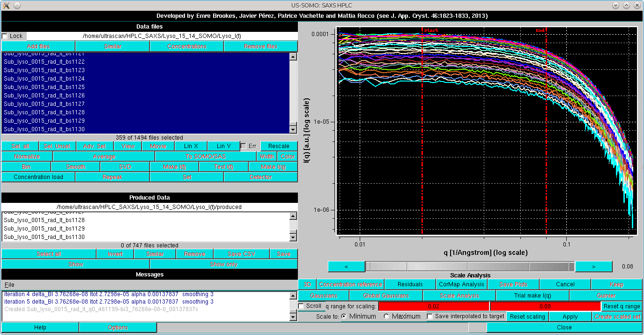Open the 3D view tool
Screen dimensions: 644x335
307,284
